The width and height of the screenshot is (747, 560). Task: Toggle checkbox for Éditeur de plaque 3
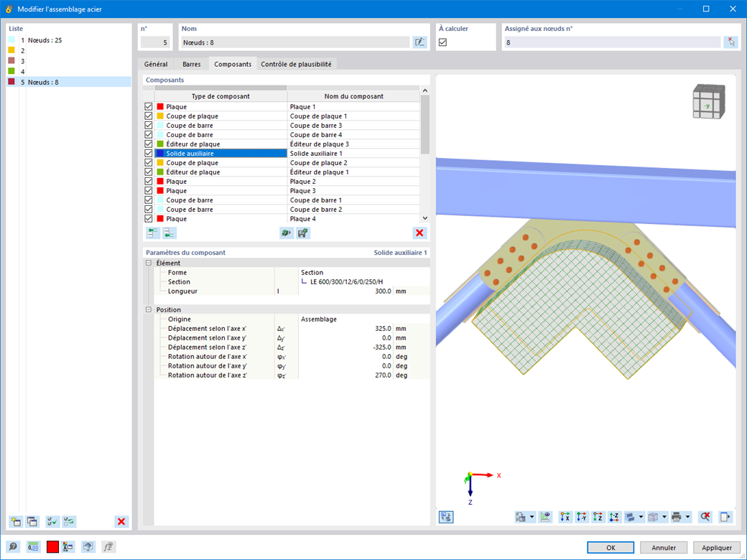[149, 144]
